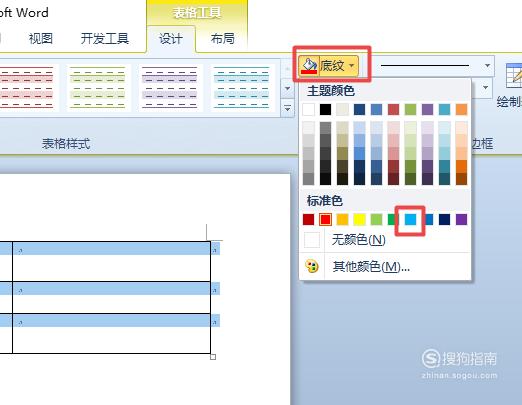The image size is (522, 405).
Task: Pick light green standard color
Action: point(376,219)
